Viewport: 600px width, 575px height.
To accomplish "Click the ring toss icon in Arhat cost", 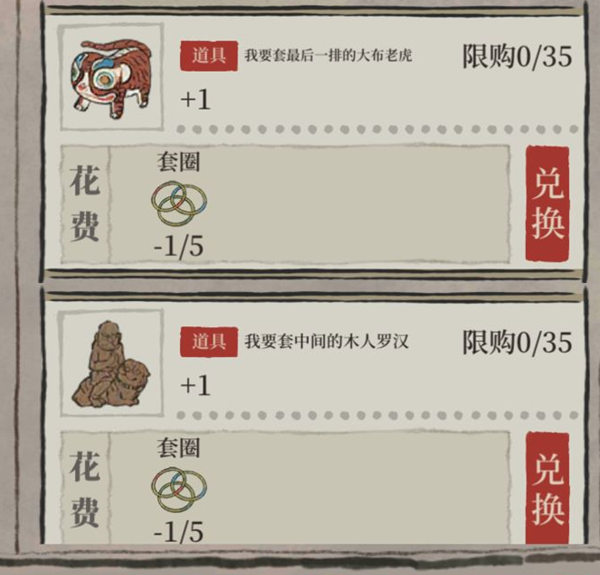I will 179,489.
